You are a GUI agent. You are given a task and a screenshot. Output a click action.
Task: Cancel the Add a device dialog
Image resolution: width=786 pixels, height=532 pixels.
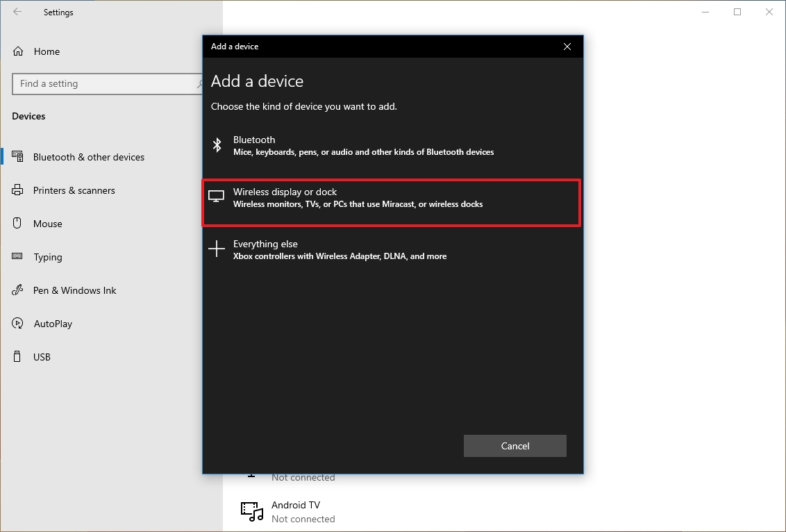(515, 446)
